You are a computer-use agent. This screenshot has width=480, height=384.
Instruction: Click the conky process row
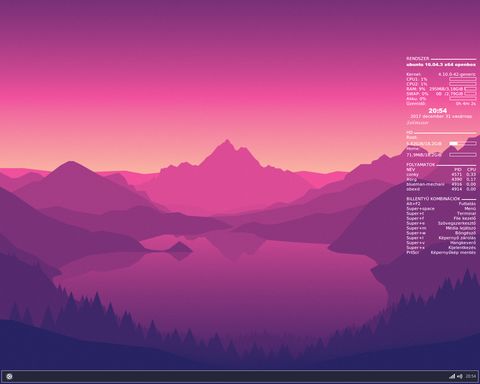point(441,174)
